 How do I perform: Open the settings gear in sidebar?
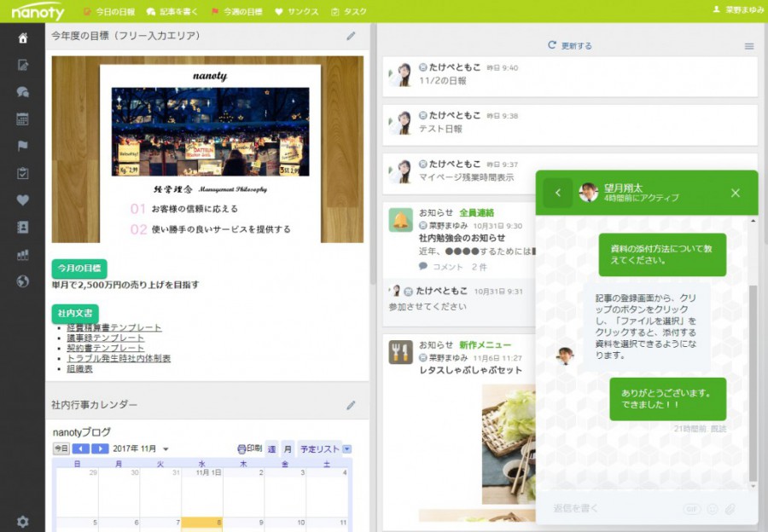[22, 522]
